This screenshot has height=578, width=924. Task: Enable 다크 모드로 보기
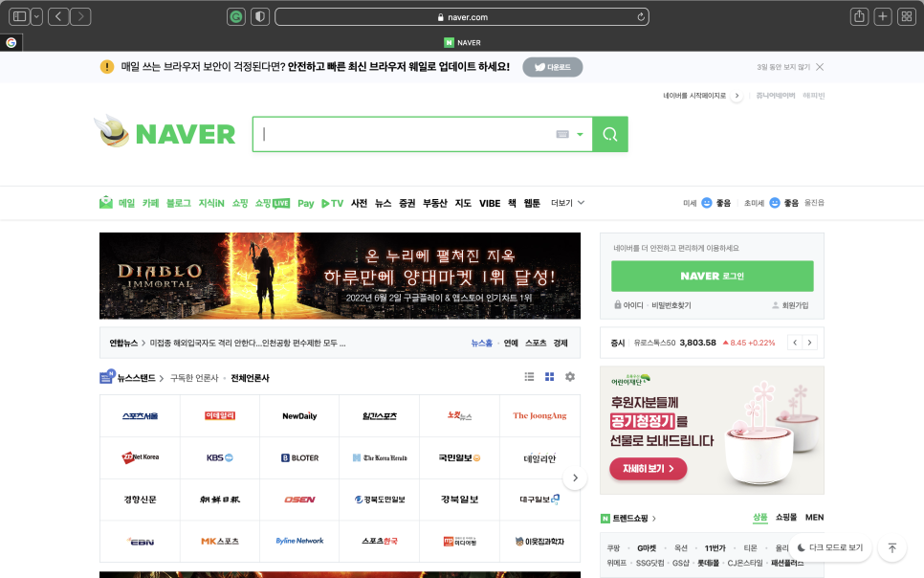(x=829, y=547)
